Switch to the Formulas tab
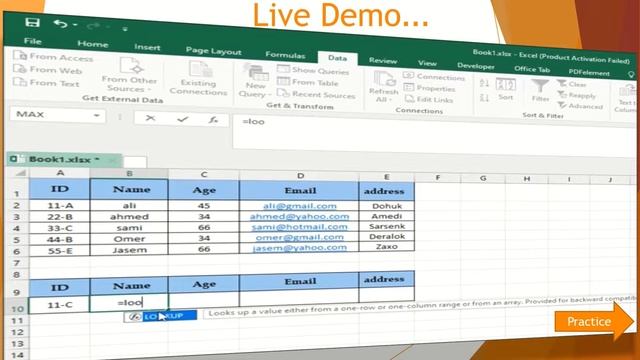 285,55
